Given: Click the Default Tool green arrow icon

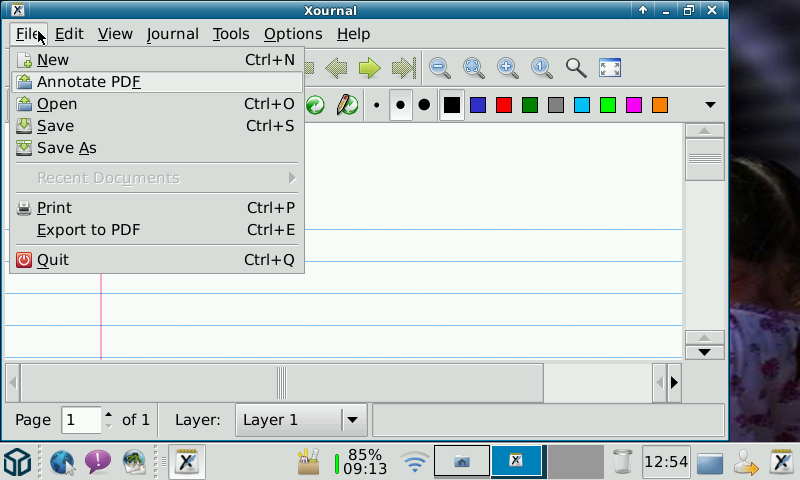Looking at the screenshot, I should pyautogui.click(x=315, y=105).
